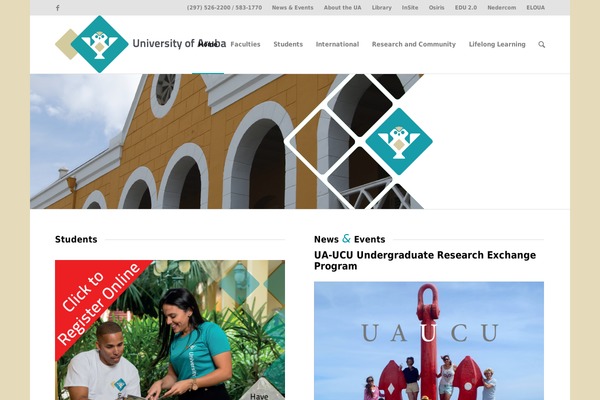Open About the UA link

coord(342,8)
